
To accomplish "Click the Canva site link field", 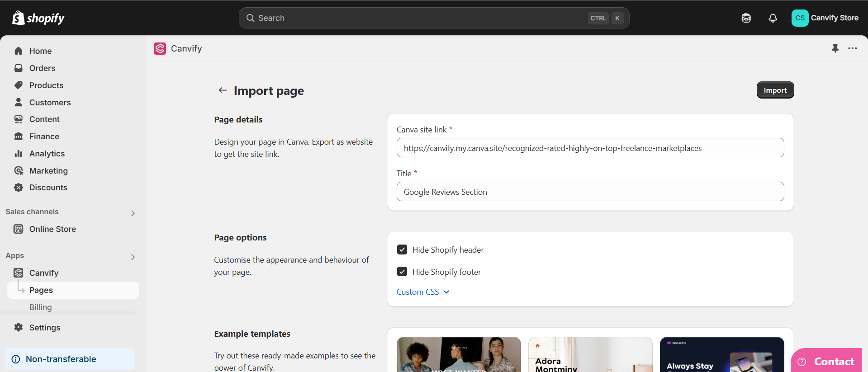I will coord(590,148).
